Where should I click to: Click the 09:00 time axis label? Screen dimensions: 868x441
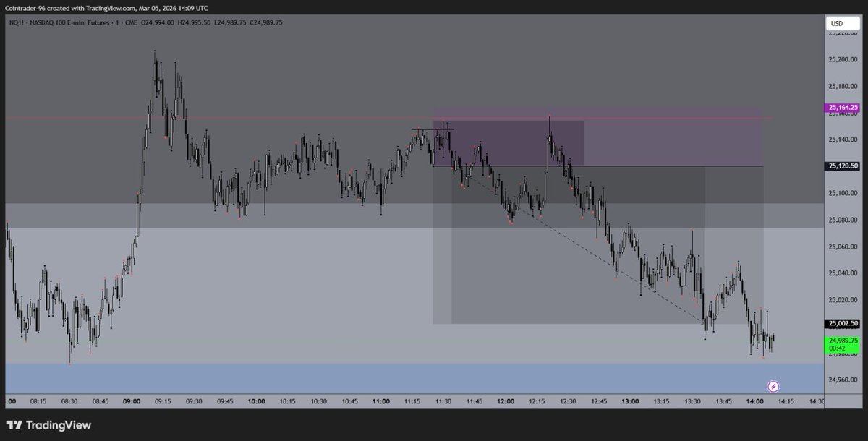pyautogui.click(x=132, y=401)
